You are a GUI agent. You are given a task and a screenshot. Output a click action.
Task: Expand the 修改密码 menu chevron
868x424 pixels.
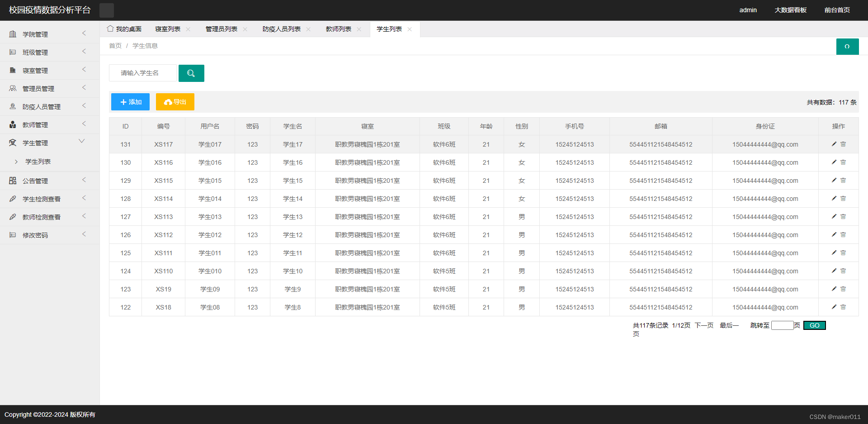click(84, 234)
